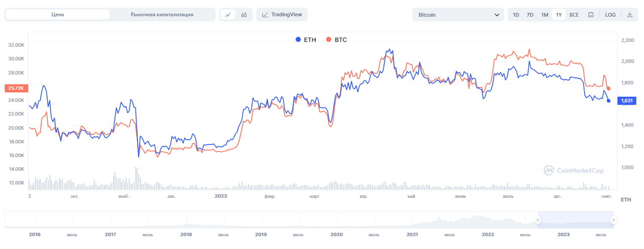Viewport: 644px width, 249px height.
Task: Click the нояб. month label on x-axis
Action: point(124,196)
